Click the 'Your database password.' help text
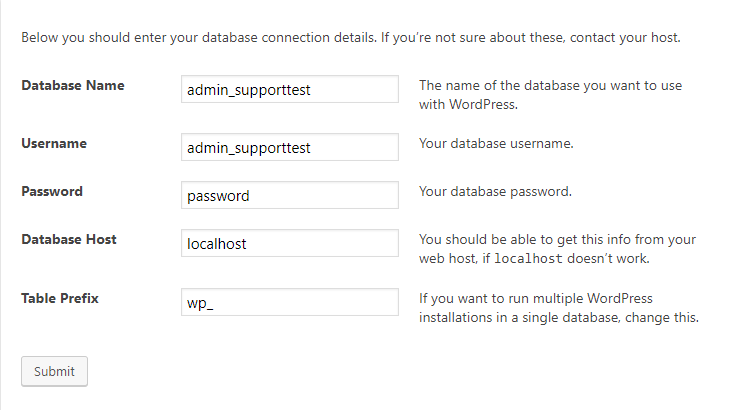This screenshot has width=739, height=410. 495,191
